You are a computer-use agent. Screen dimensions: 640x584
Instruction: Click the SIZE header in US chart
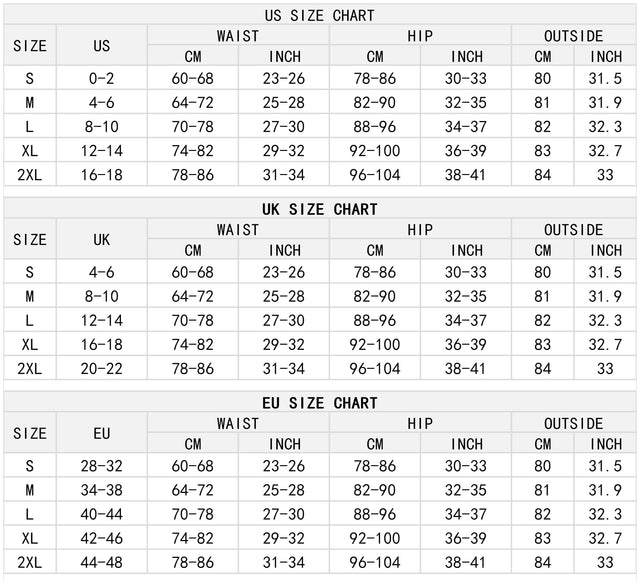(30, 46)
